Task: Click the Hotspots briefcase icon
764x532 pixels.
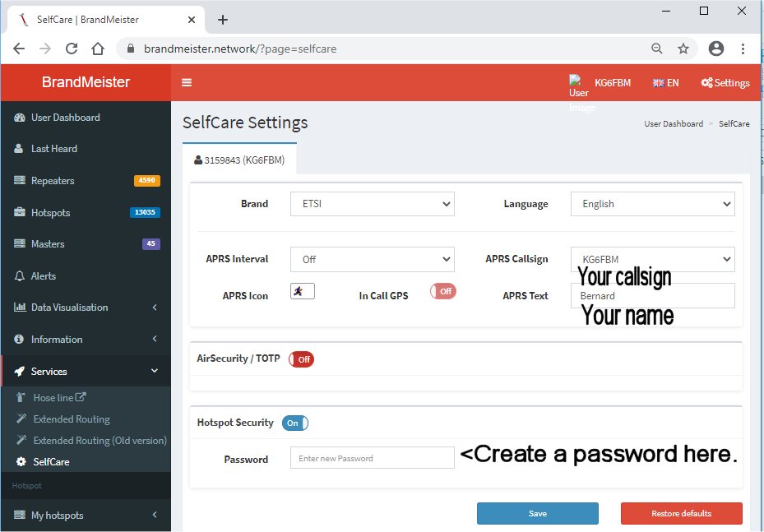Action: pyautogui.click(x=20, y=212)
